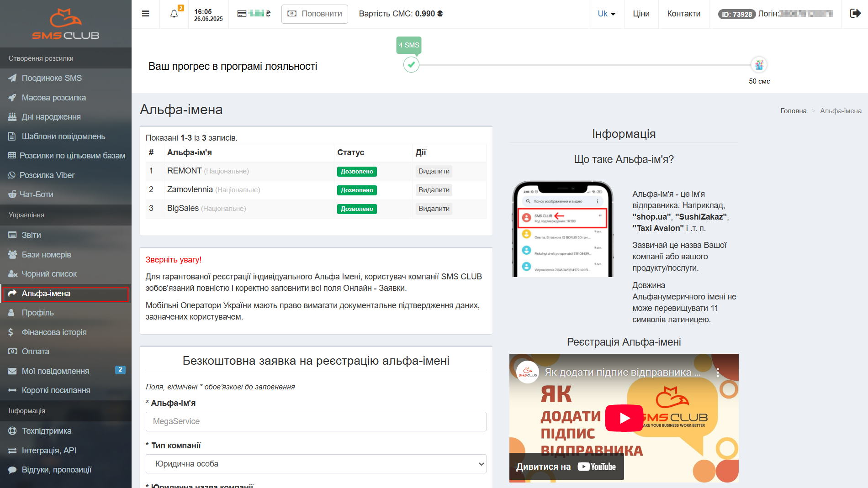The image size is (868, 488).
Task: Open the Uk language dropdown
Action: (x=606, y=14)
